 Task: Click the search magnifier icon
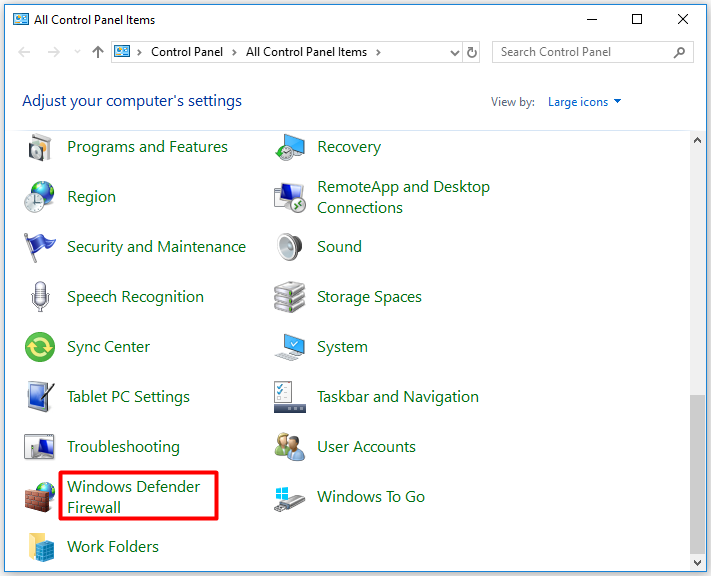(679, 52)
